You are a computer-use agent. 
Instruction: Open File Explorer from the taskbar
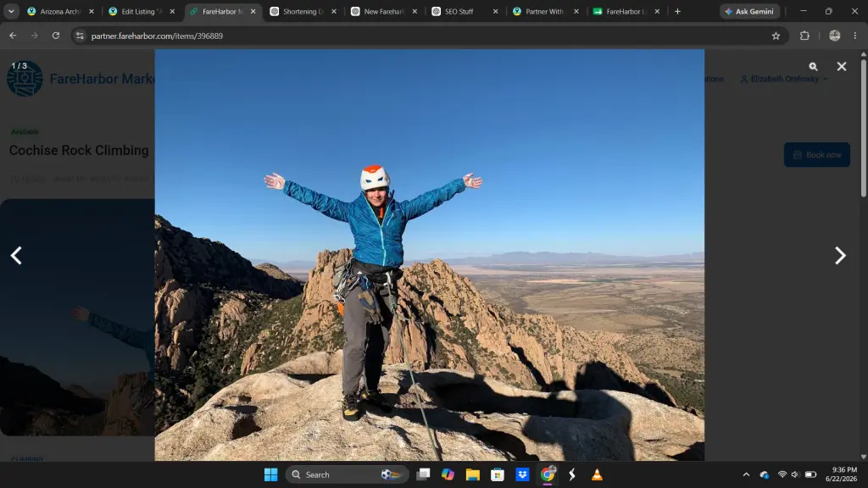pyautogui.click(x=473, y=474)
